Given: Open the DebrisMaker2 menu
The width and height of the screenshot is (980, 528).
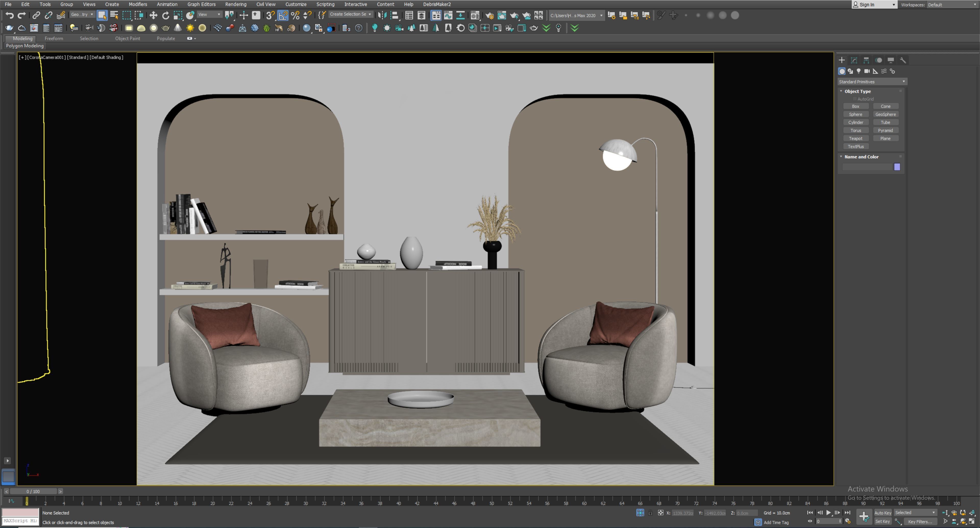Looking at the screenshot, I should click(437, 4).
